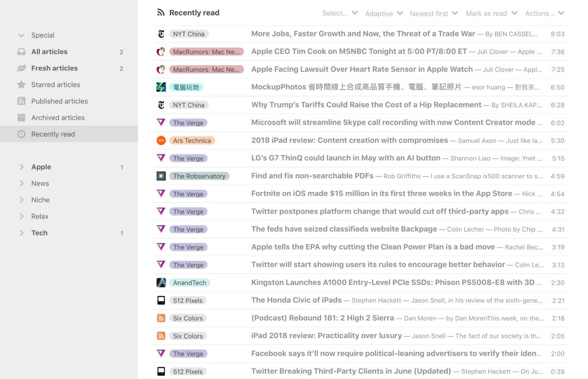Open Find and fix non-searchable PDFs article
The width and height of the screenshot is (588, 379).
[x=313, y=176]
